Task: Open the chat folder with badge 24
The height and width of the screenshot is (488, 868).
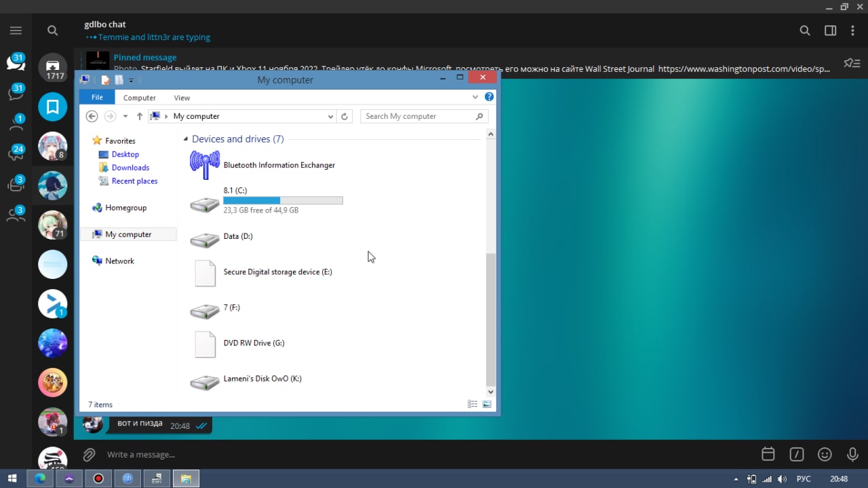Action: tap(16, 153)
